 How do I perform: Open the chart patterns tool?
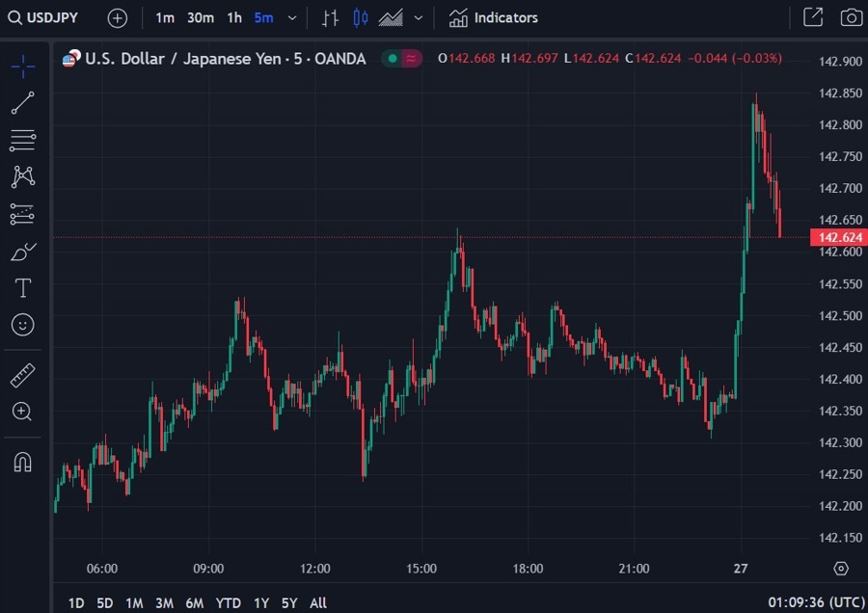click(23, 176)
